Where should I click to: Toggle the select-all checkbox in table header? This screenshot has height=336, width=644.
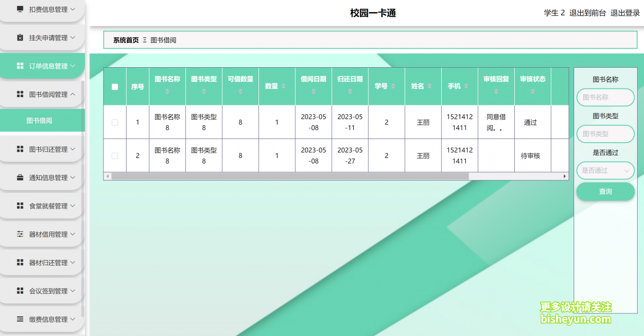[x=115, y=86]
